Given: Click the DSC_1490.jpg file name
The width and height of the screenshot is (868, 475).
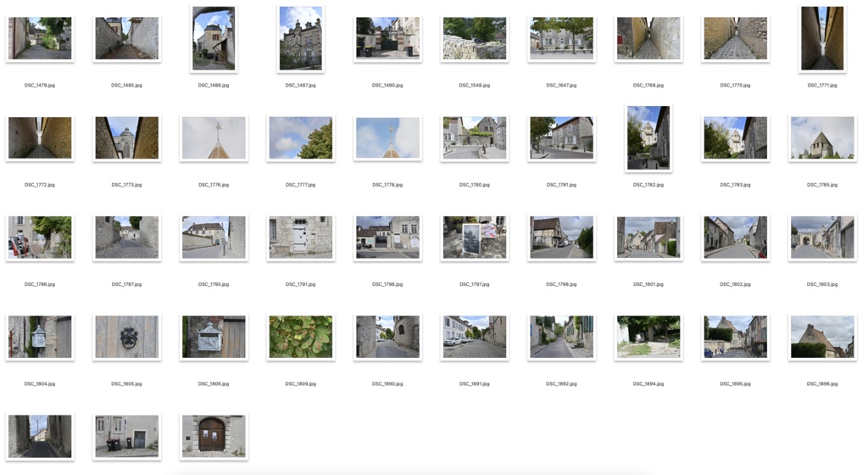Looking at the screenshot, I should click(387, 86).
